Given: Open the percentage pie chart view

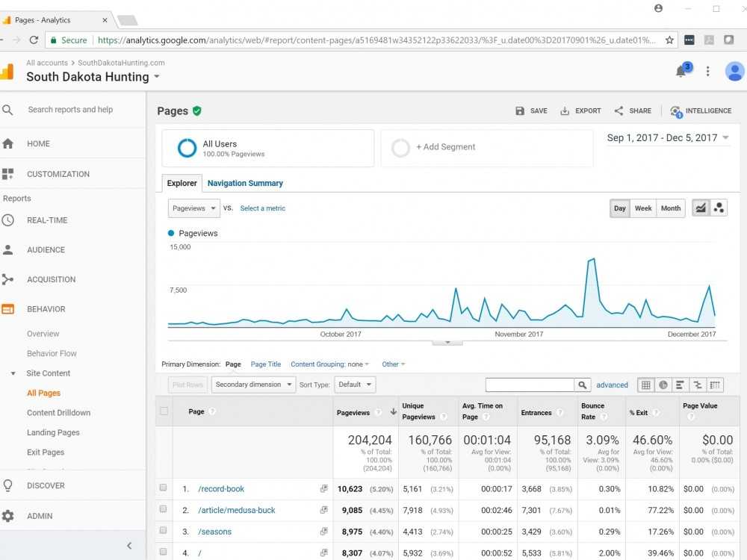Looking at the screenshot, I should point(663,385).
